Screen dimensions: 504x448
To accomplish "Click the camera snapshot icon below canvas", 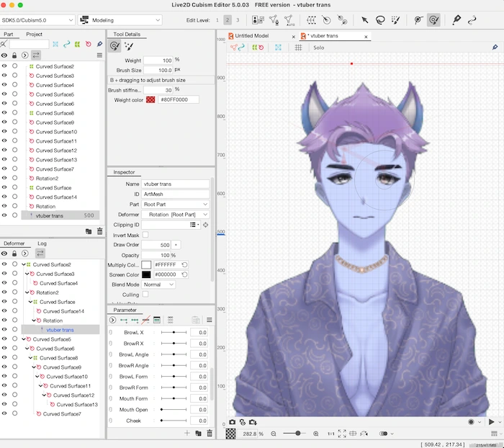I will [x=232, y=422].
